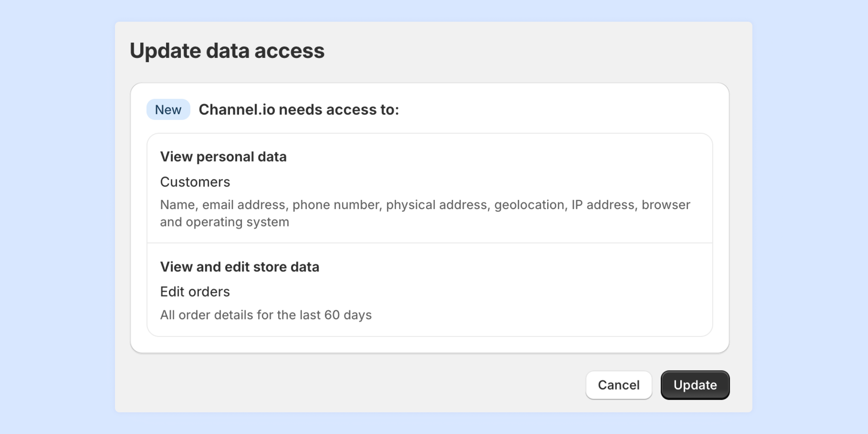This screenshot has width=868, height=434.
Task: Click the Update button
Action: pyautogui.click(x=695, y=385)
